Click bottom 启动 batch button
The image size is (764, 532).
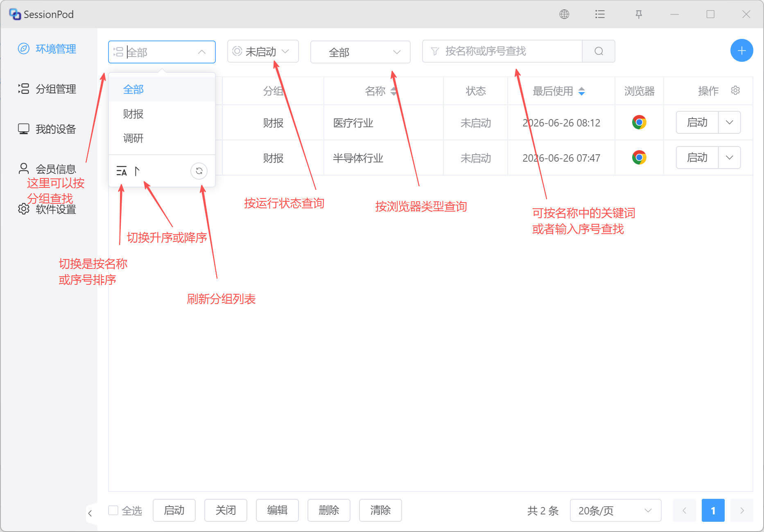pos(174,510)
